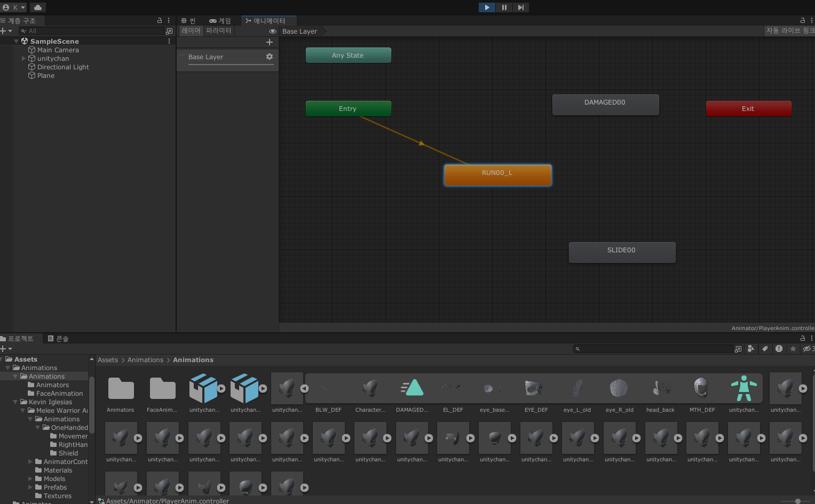The image size is (815, 504).
Task: Select the Any State node
Action: (348, 55)
